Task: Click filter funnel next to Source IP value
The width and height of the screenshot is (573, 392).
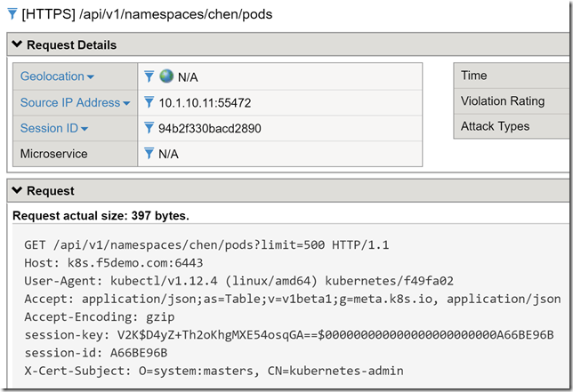Action: coord(149,102)
